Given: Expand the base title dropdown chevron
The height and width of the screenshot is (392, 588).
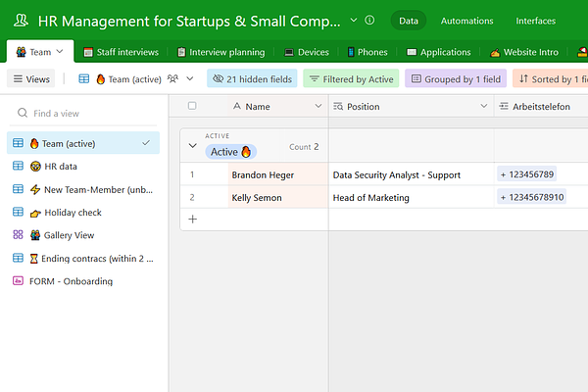Looking at the screenshot, I should [x=354, y=21].
